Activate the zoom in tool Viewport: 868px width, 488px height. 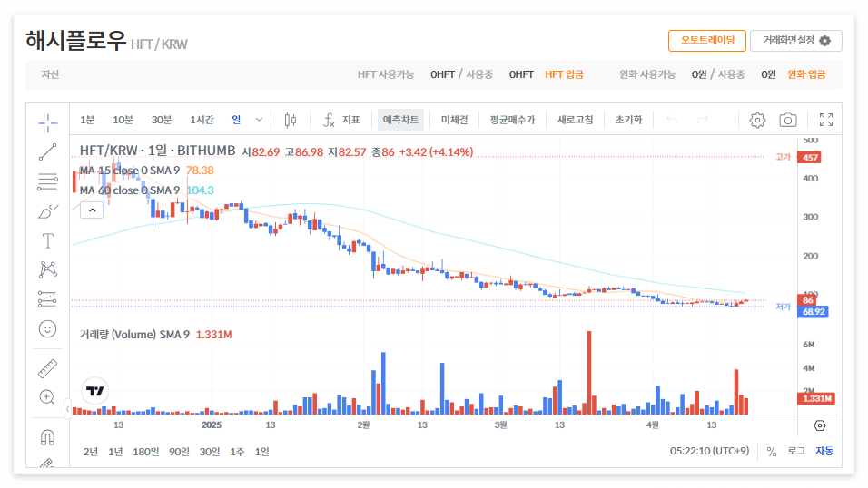click(47, 397)
